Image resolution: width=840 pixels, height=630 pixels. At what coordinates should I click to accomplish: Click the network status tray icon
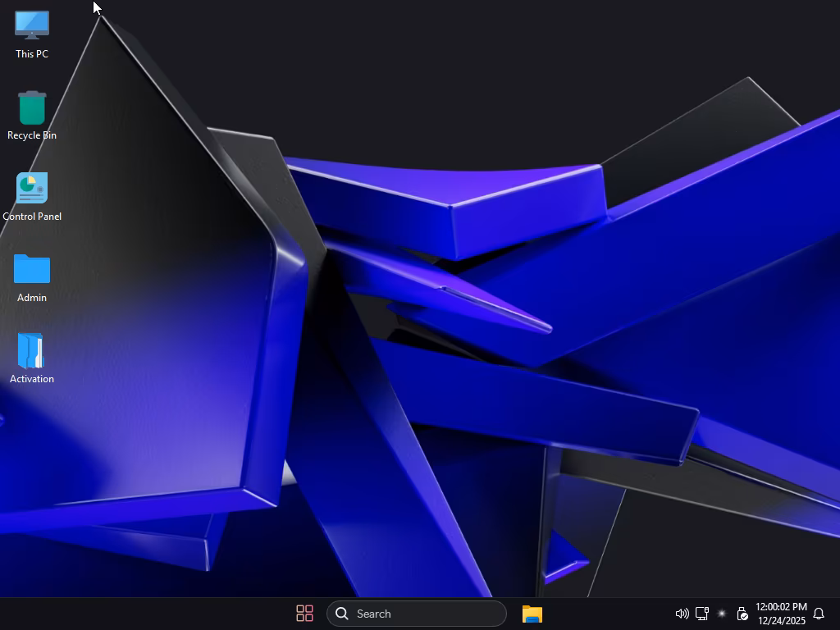(x=702, y=614)
